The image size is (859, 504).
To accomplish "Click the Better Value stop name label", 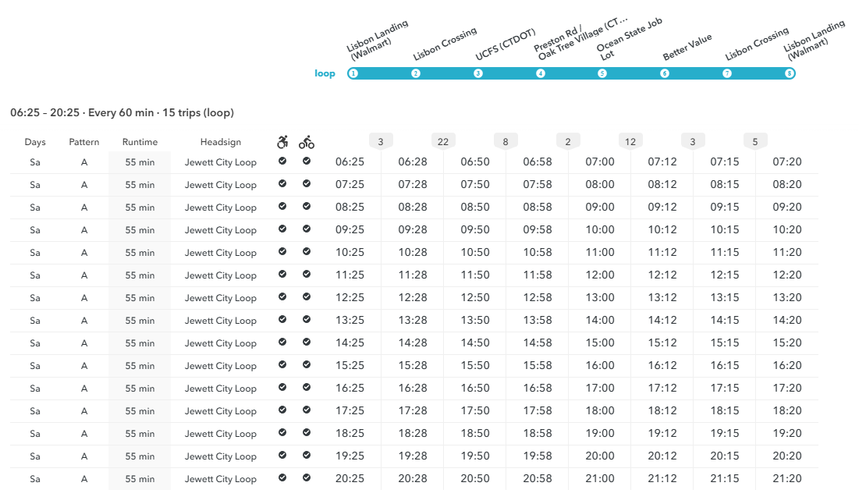I will 687,47.
